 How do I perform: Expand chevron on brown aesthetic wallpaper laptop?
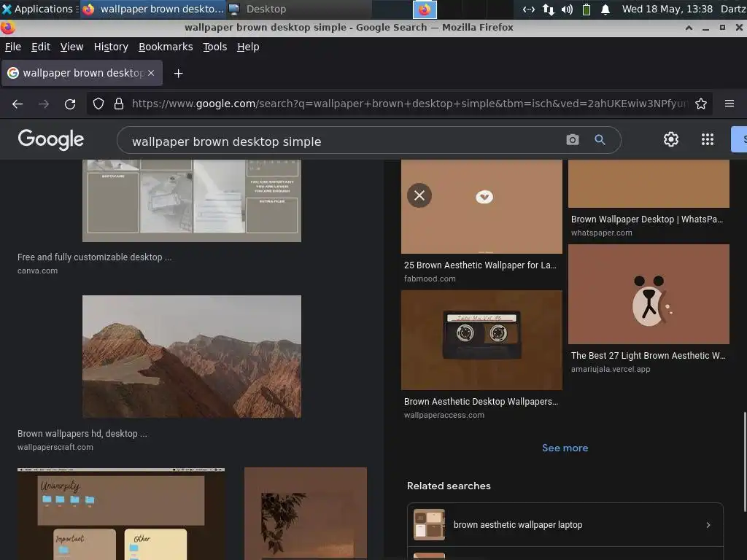[708, 525]
